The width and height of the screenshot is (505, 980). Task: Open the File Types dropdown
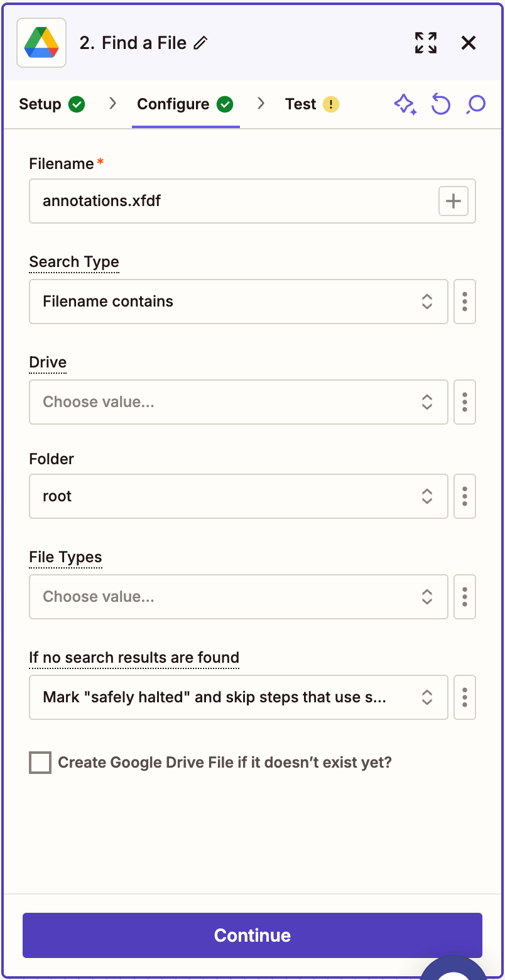239,597
